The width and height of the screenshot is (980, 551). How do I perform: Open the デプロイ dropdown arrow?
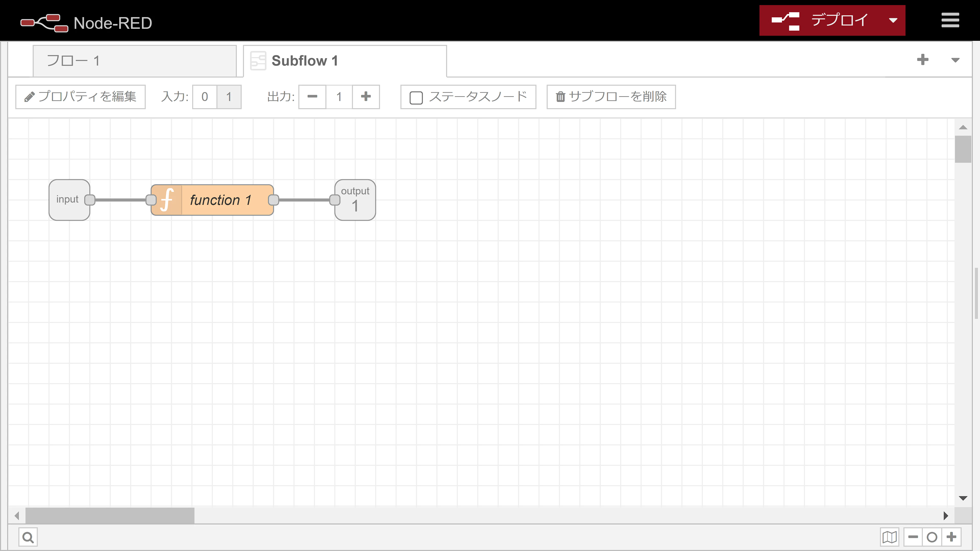click(893, 20)
